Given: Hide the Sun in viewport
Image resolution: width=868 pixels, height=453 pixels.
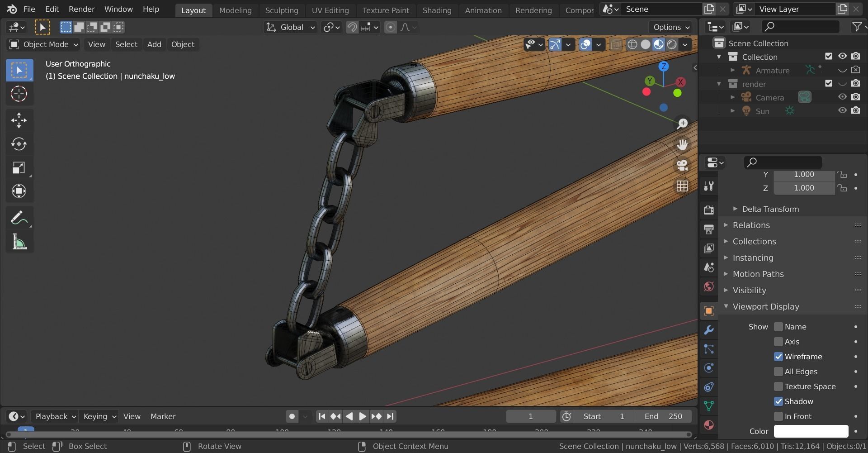Looking at the screenshot, I should (x=842, y=110).
